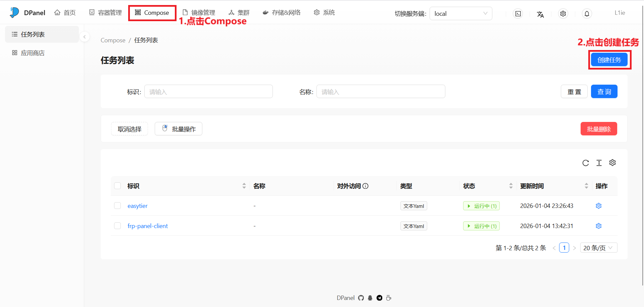Sort by the 状态 column sorter
This screenshot has width=644, height=307.
click(511, 186)
